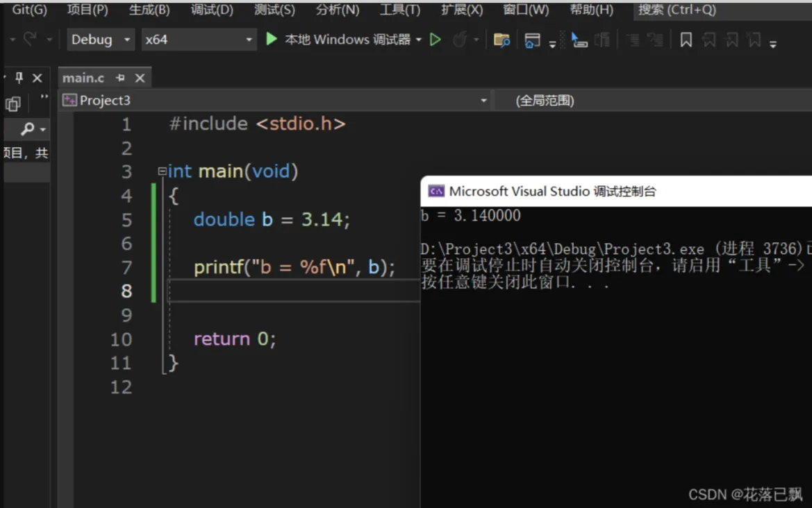
Task: Open the Git(G) menu
Action: (x=29, y=9)
